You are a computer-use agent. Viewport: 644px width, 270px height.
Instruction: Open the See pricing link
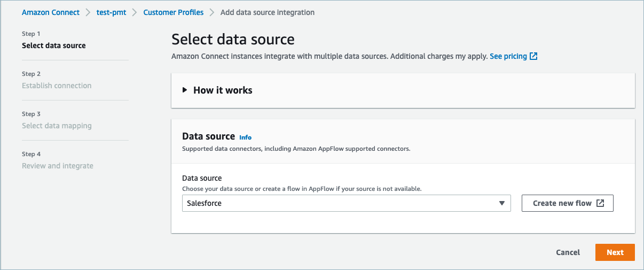[508, 56]
